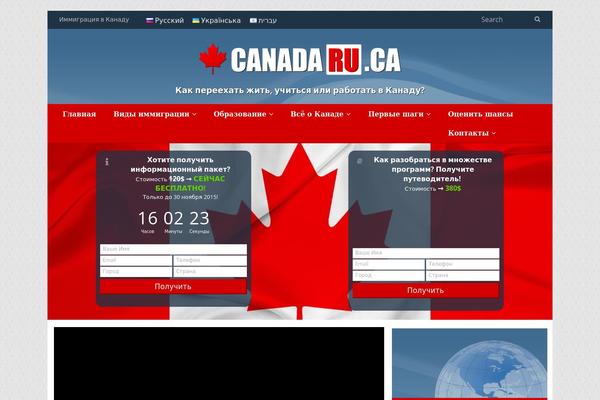Click the tagline Как переехать жить, учиться
The height and width of the screenshot is (400, 600).
pos(300,90)
